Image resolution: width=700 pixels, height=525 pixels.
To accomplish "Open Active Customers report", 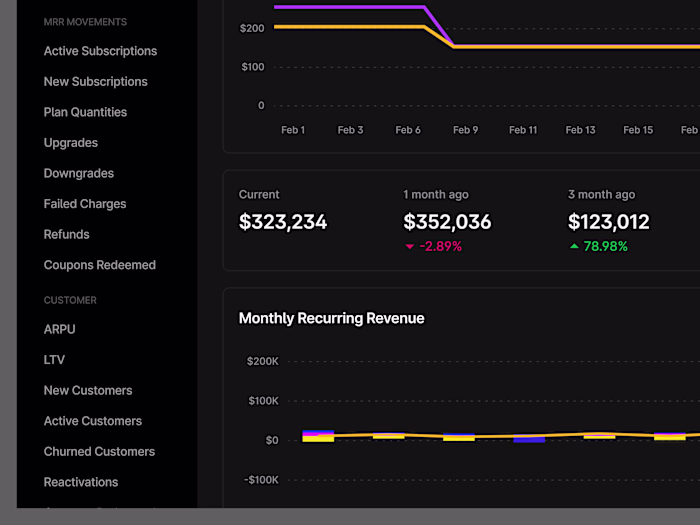I will tap(92, 421).
